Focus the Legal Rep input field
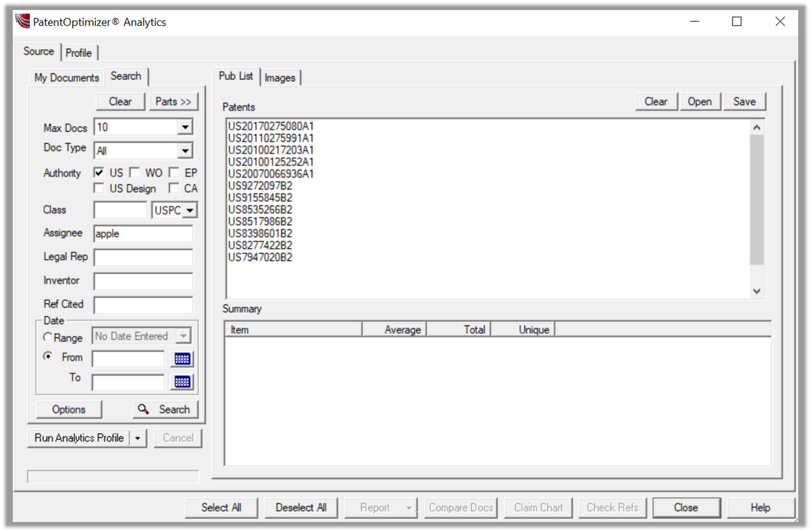 (143, 258)
